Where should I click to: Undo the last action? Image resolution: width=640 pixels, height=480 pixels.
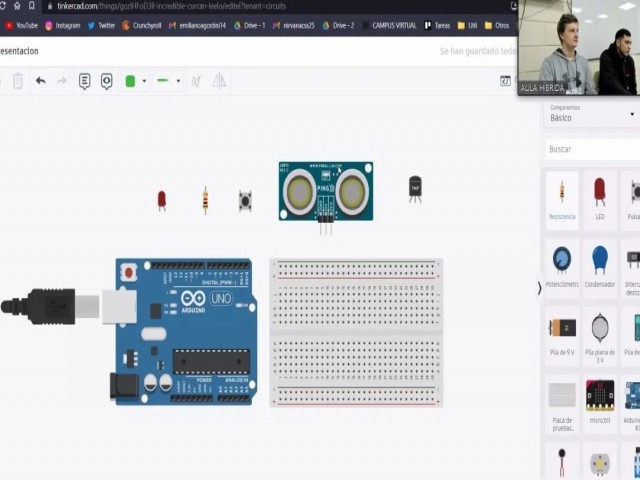click(x=40, y=80)
